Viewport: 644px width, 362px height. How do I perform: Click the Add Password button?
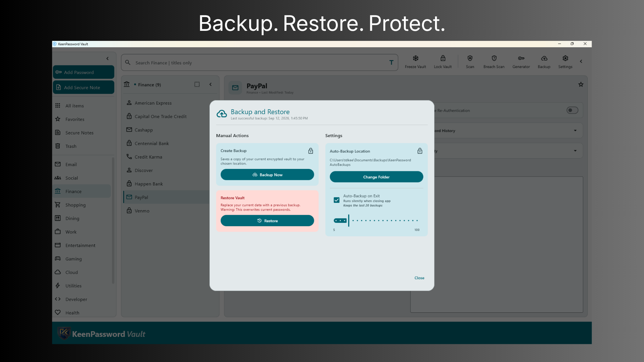pos(84,72)
